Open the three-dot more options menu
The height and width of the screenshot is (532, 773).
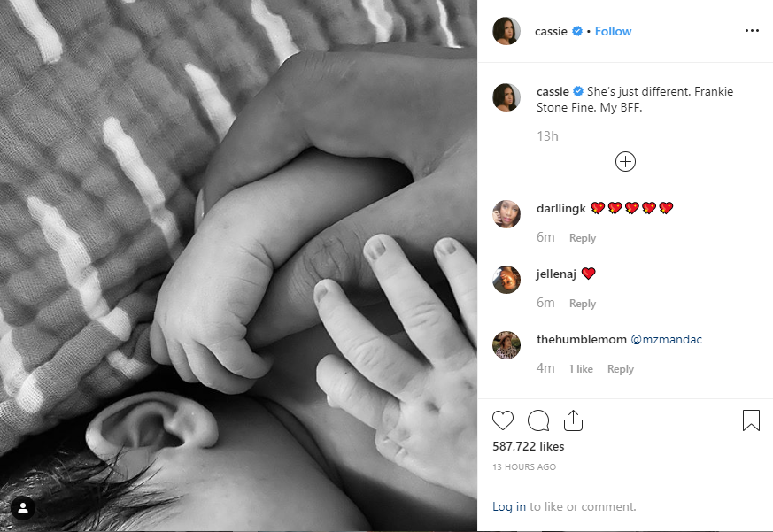752,31
